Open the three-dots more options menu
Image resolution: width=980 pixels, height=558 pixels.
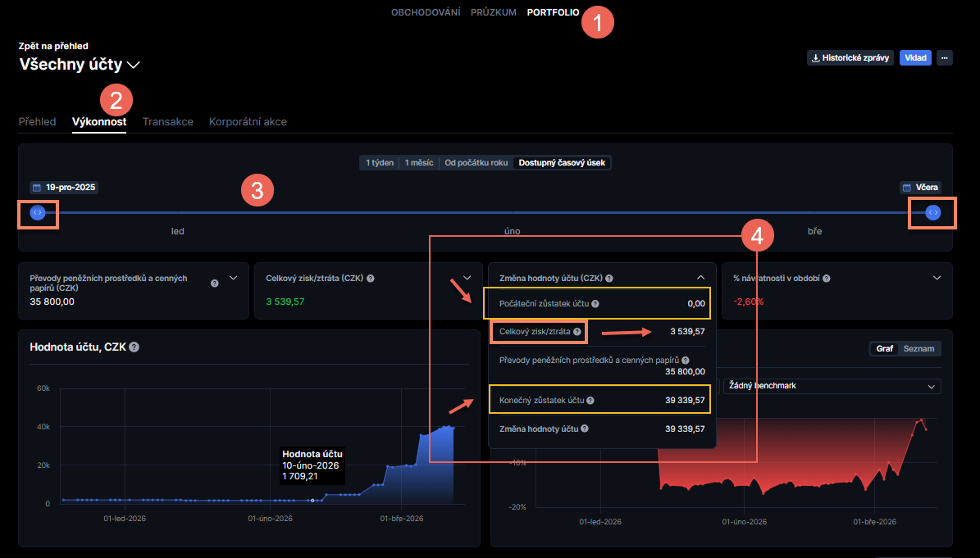945,58
